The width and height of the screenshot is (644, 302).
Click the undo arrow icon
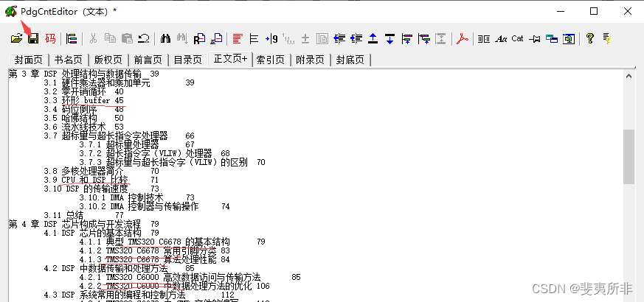144,38
